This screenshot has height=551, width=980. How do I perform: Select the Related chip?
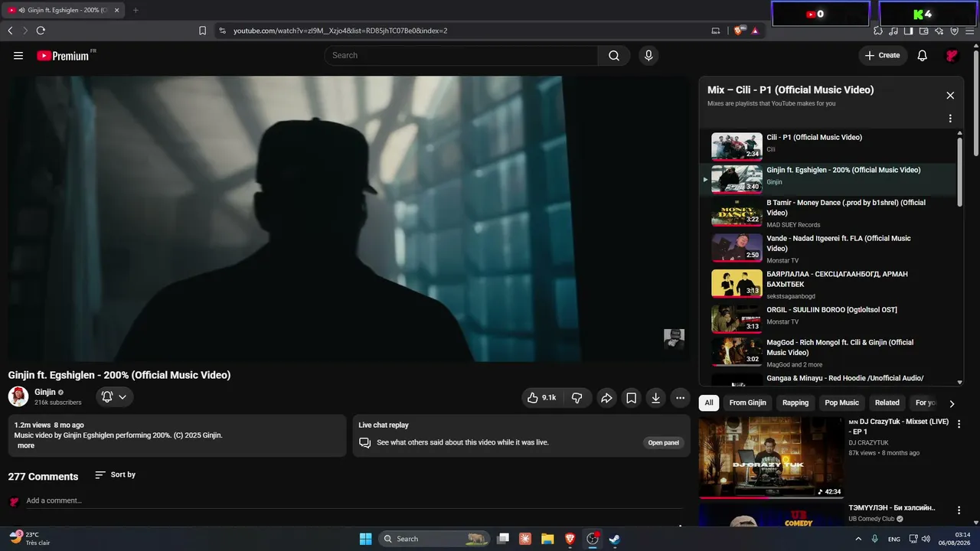pos(887,403)
